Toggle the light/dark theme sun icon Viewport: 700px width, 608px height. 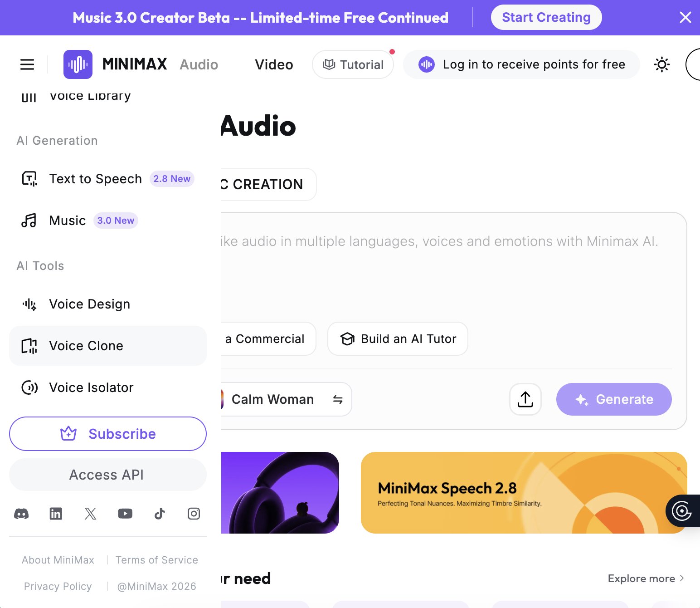(x=662, y=64)
